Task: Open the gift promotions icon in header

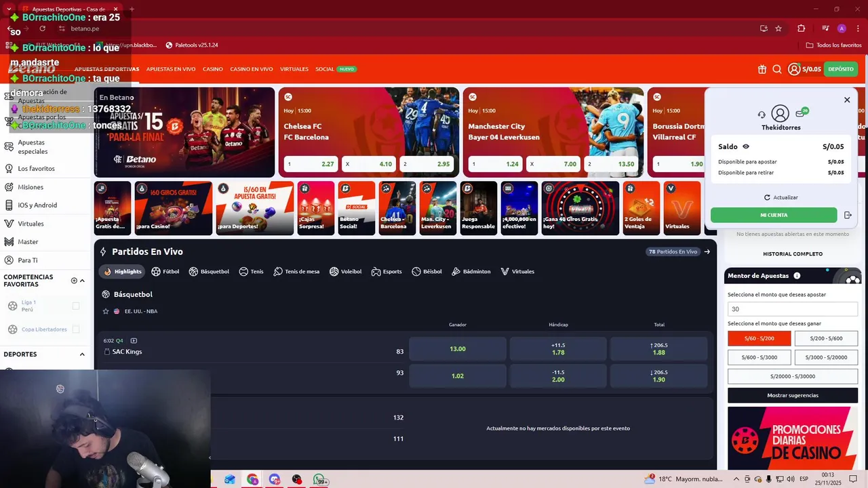Action: [762, 69]
